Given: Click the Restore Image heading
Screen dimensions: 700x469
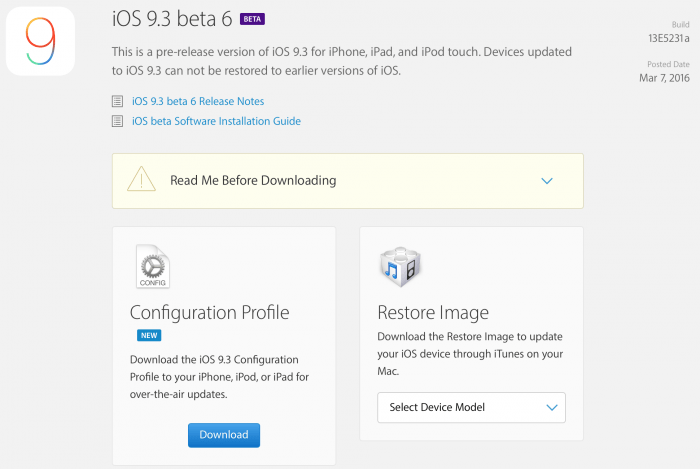Looking at the screenshot, I should click(x=433, y=312).
